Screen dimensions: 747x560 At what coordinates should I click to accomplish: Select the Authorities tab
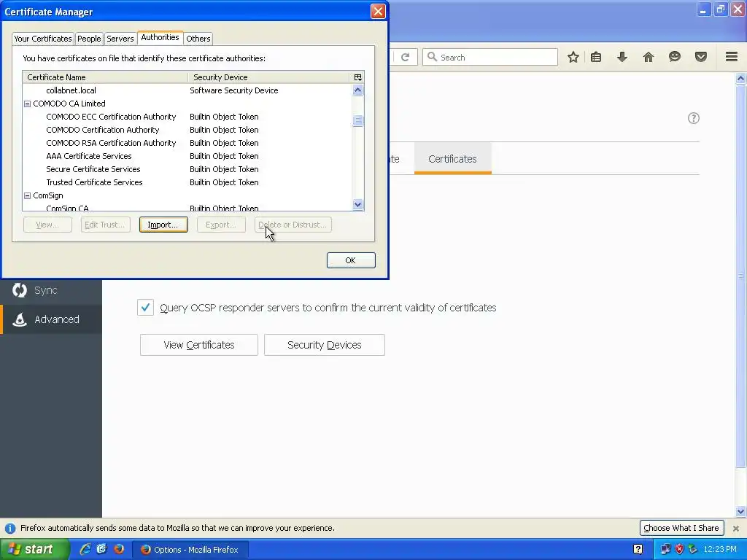coord(160,38)
